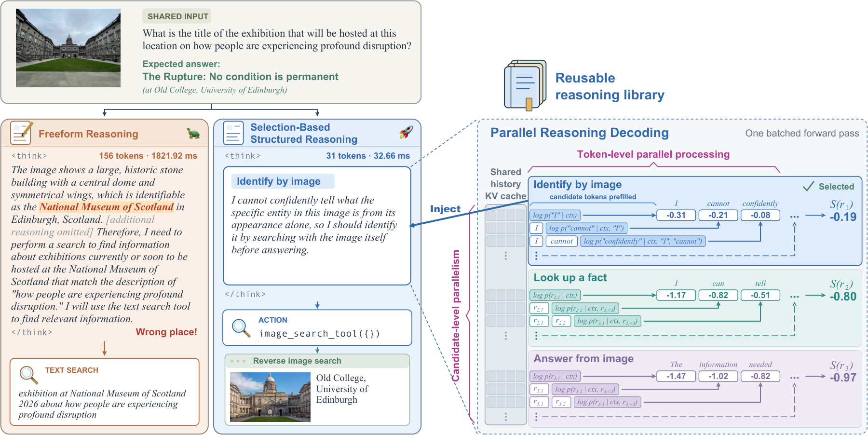Click the S(r1) total score -0.19

pyautogui.click(x=843, y=217)
